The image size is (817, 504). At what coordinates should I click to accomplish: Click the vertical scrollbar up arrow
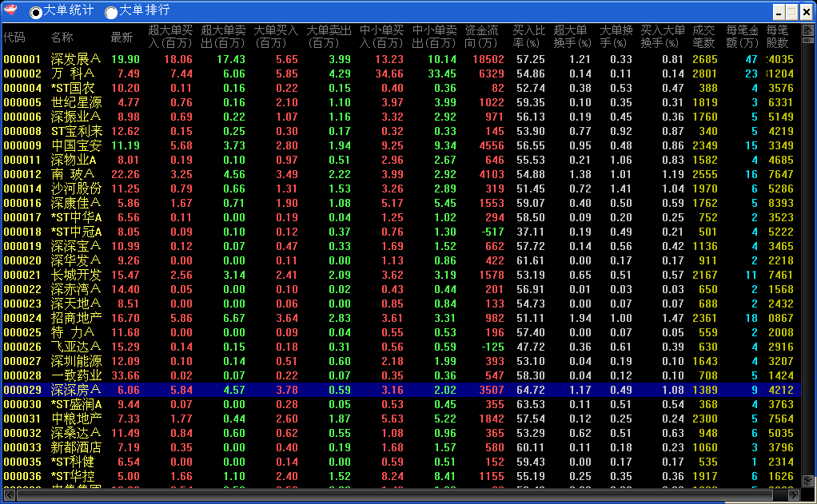tap(807, 30)
